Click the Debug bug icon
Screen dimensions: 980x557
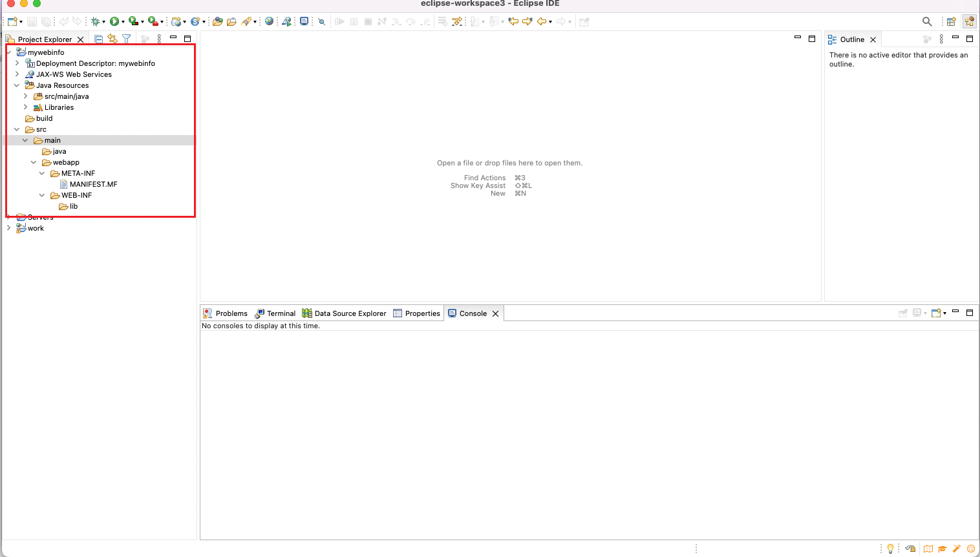pyautogui.click(x=95, y=21)
